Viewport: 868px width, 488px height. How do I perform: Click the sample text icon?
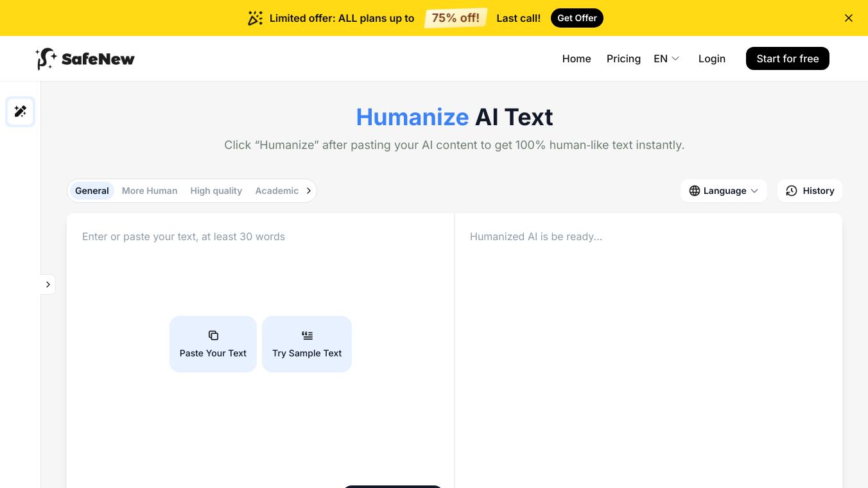(307, 335)
